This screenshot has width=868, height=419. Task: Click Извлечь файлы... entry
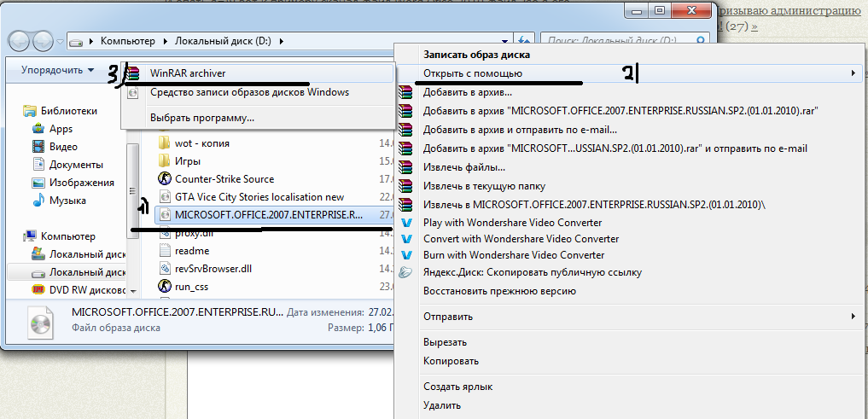464,167
